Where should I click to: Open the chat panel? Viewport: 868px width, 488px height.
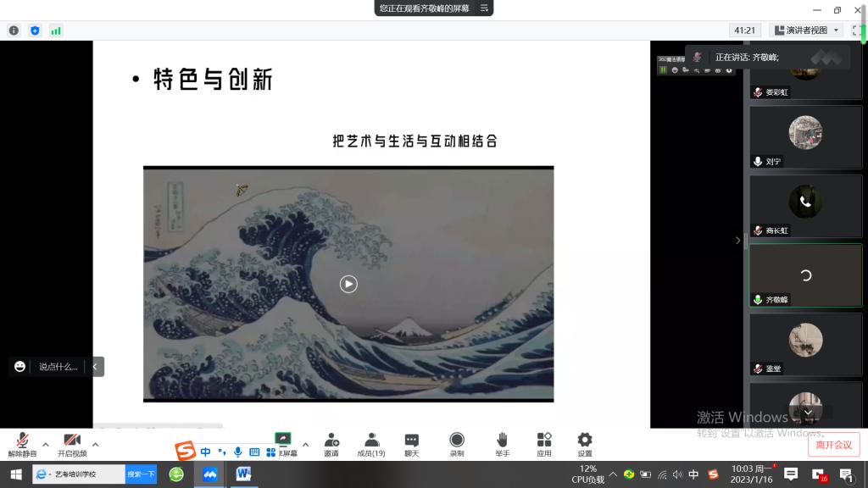point(411,444)
